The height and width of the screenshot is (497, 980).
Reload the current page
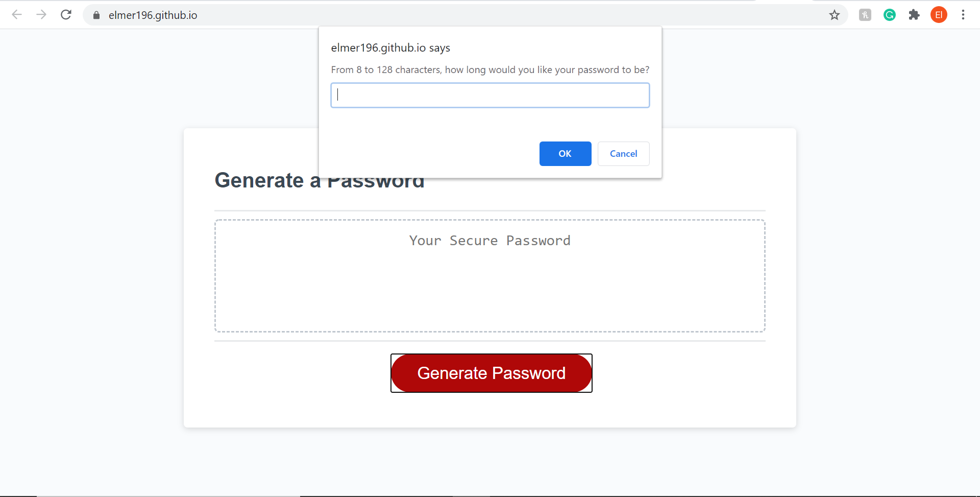[66, 15]
